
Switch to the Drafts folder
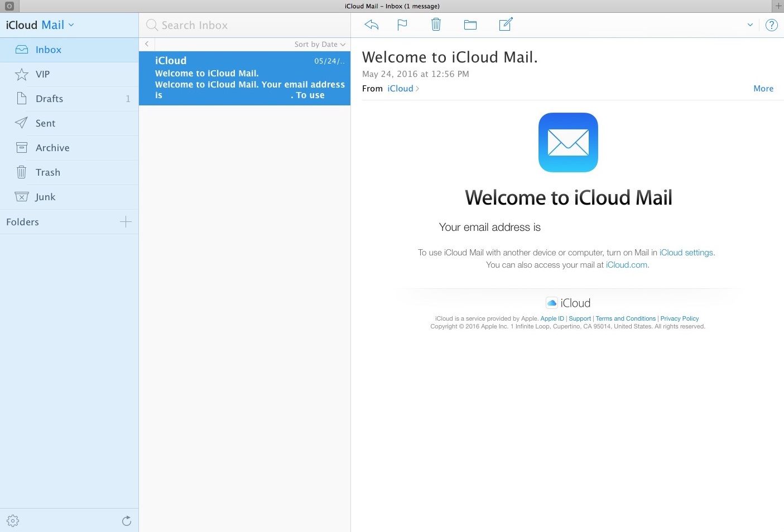coord(49,98)
